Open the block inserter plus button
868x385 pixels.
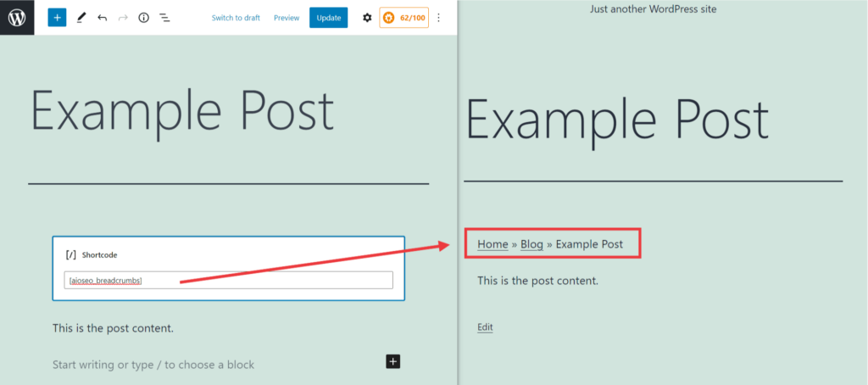coord(57,18)
